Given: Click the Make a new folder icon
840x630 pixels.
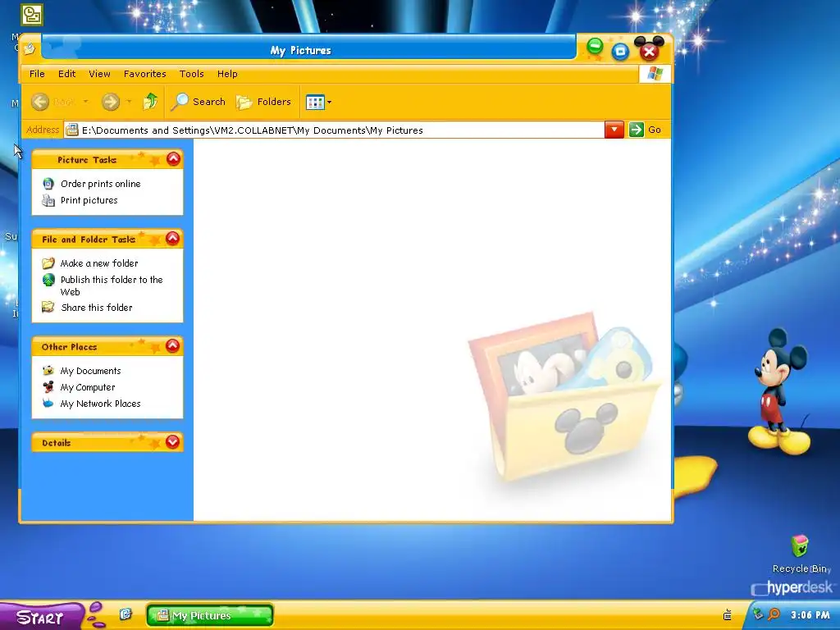Looking at the screenshot, I should point(48,263).
